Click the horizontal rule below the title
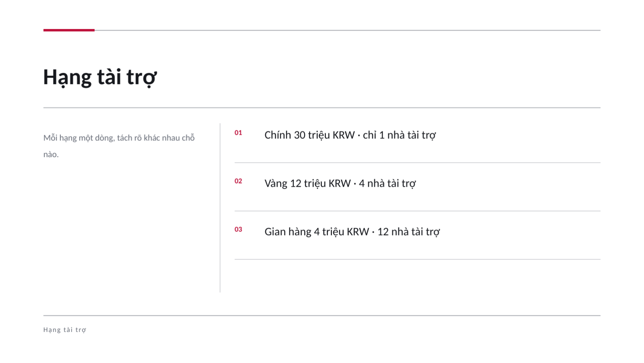 (322, 108)
